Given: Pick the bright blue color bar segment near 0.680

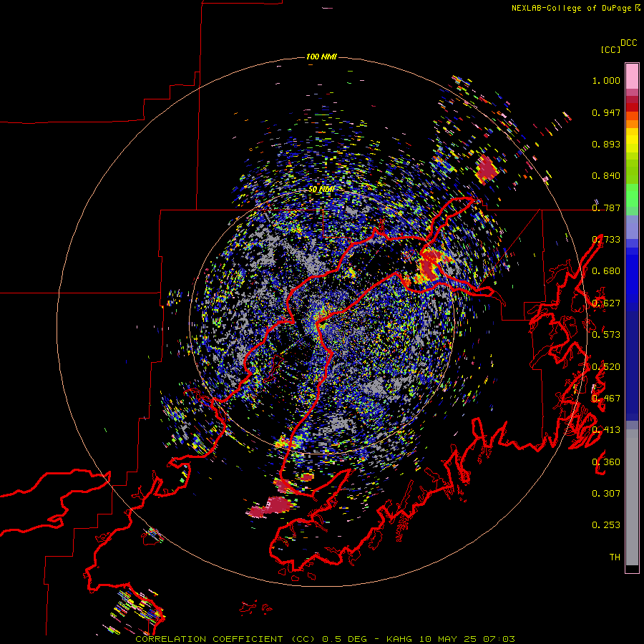Looking at the screenshot, I should pyautogui.click(x=632, y=275).
